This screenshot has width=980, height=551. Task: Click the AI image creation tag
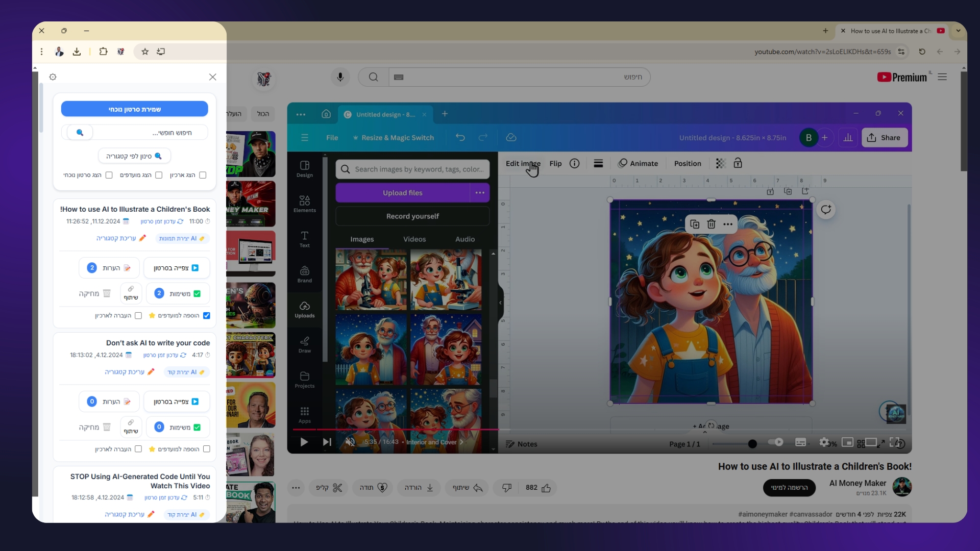(x=182, y=238)
